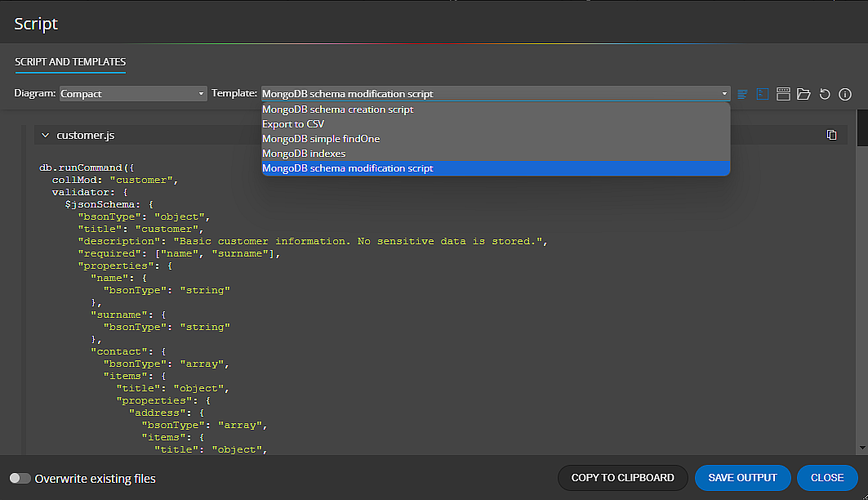Toggle the script preview panel icon

763,94
